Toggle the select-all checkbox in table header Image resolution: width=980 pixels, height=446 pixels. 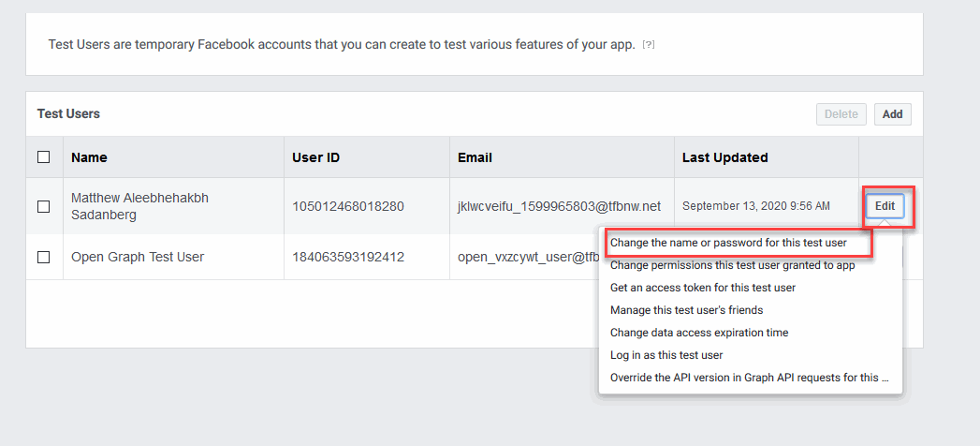44,157
